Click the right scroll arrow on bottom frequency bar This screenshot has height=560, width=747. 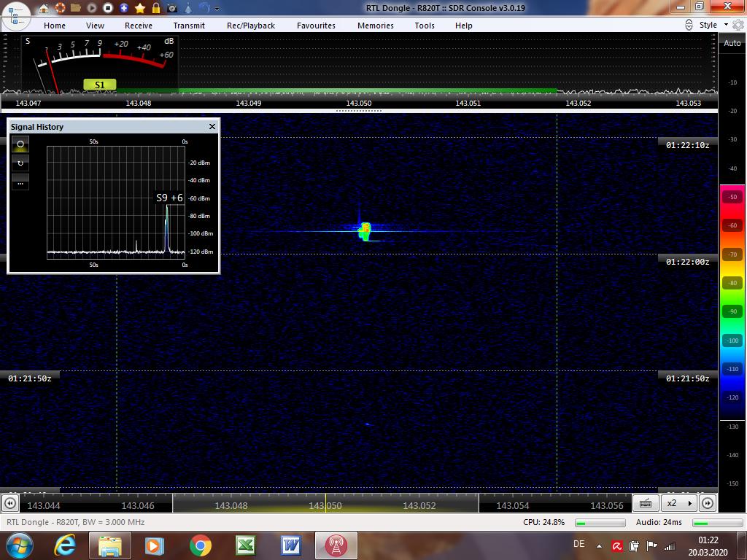coord(708,503)
